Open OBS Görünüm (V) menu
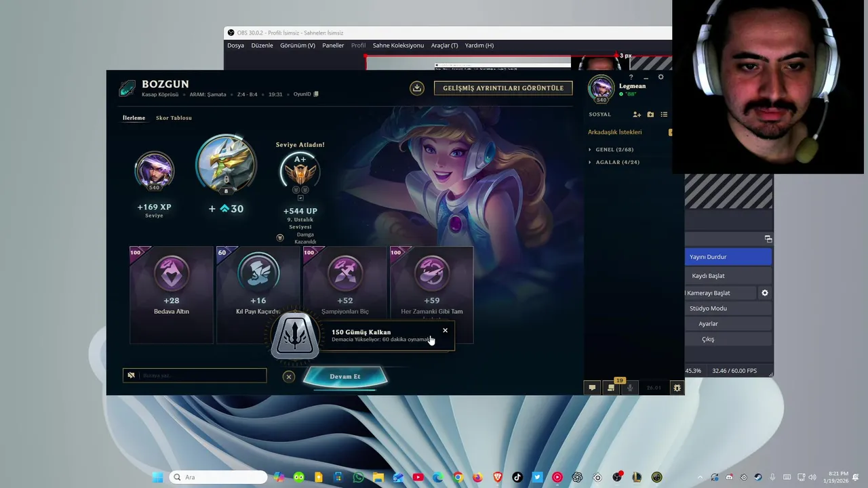868x488 pixels. (298, 45)
